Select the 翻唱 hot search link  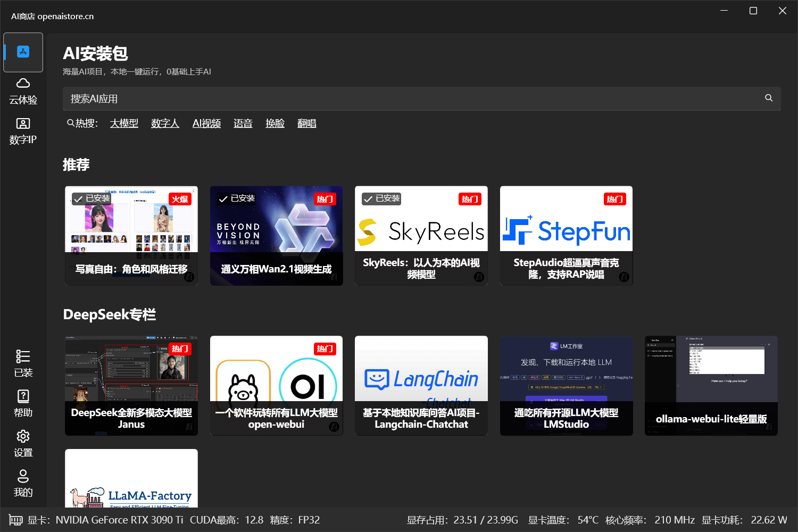(307, 123)
